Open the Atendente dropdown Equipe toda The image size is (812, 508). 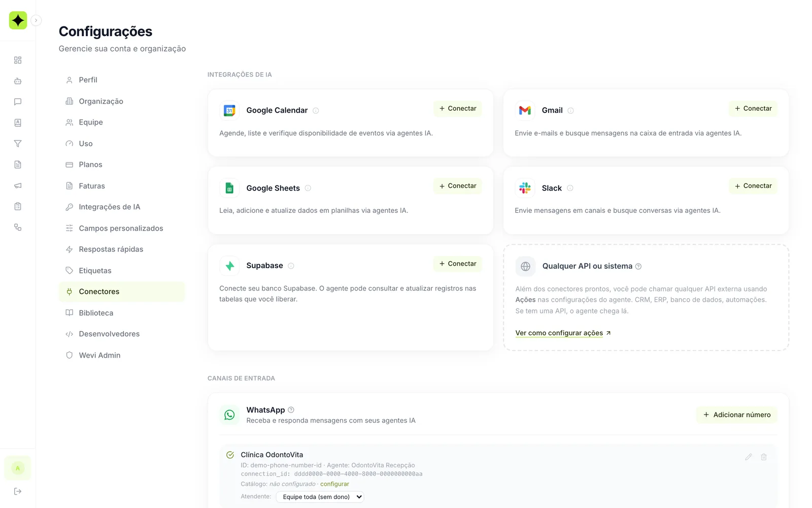[320, 497]
